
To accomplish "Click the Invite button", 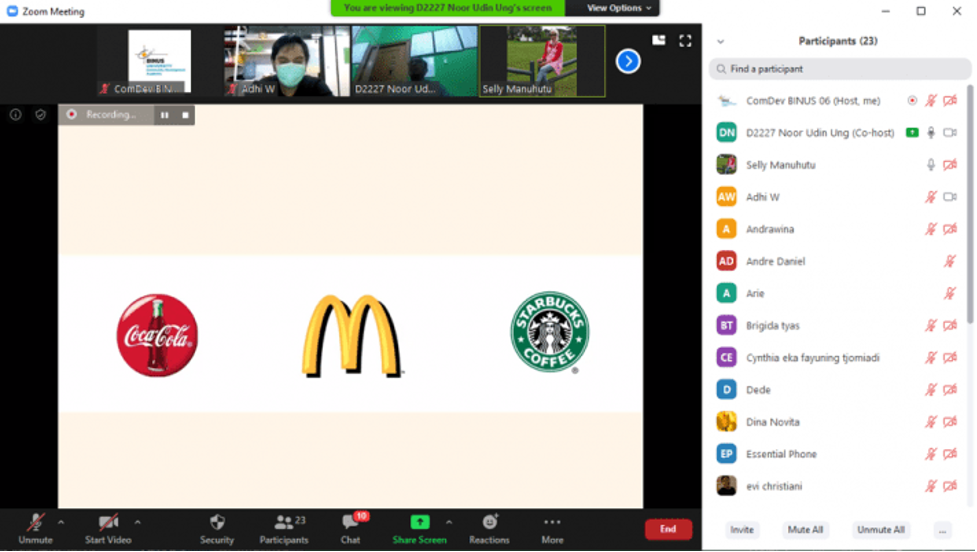I will pyautogui.click(x=741, y=530).
